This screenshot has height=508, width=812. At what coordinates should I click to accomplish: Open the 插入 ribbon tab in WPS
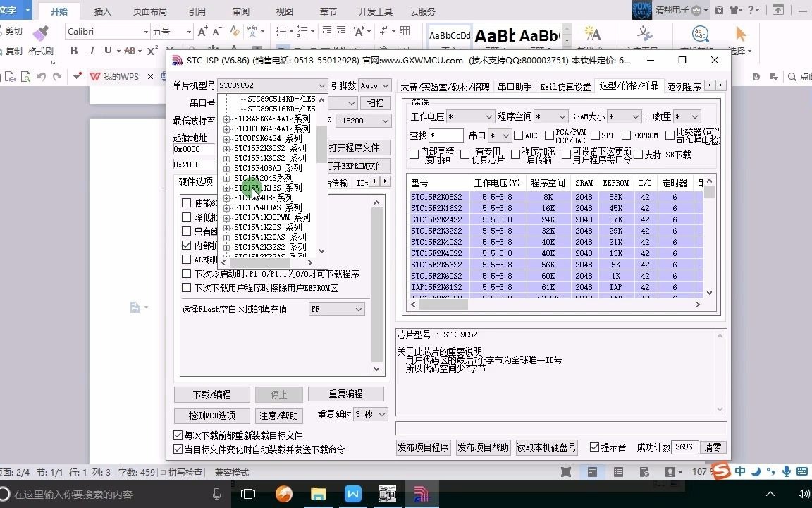point(102,11)
